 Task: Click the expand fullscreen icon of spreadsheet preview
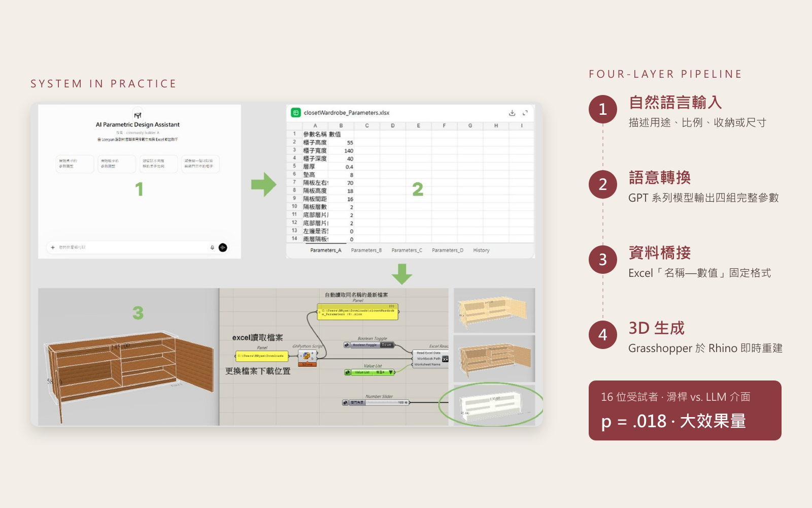525,113
